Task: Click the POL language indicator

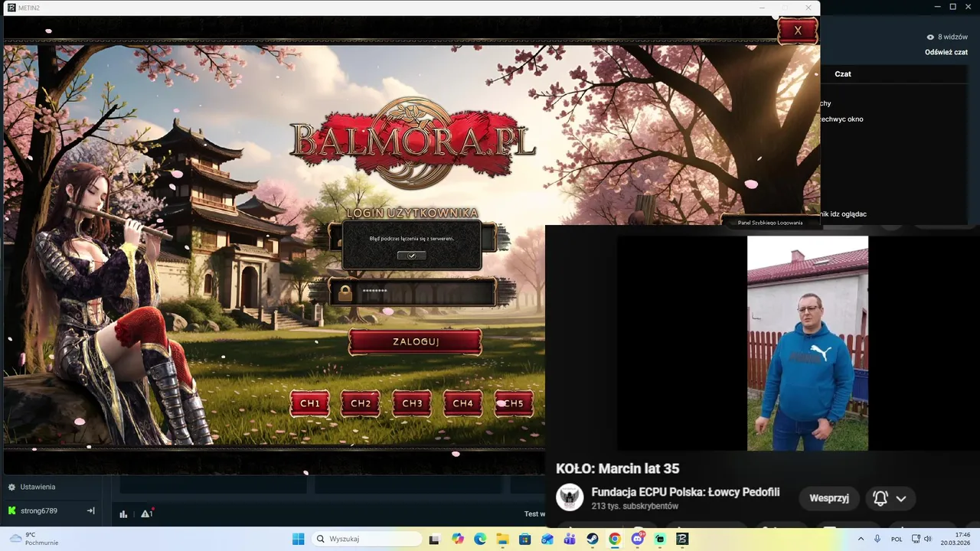Action: coord(897,539)
